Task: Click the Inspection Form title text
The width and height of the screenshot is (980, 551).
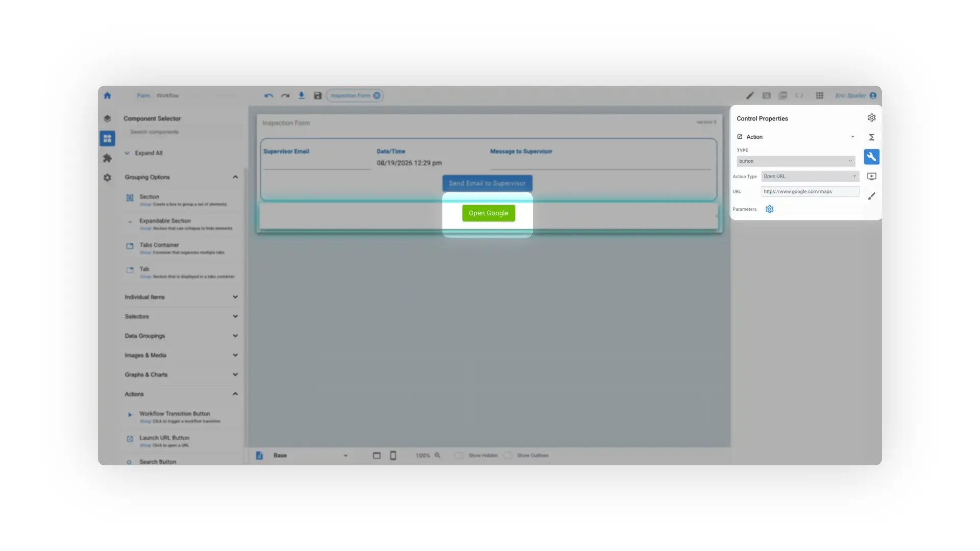Action: point(286,123)
